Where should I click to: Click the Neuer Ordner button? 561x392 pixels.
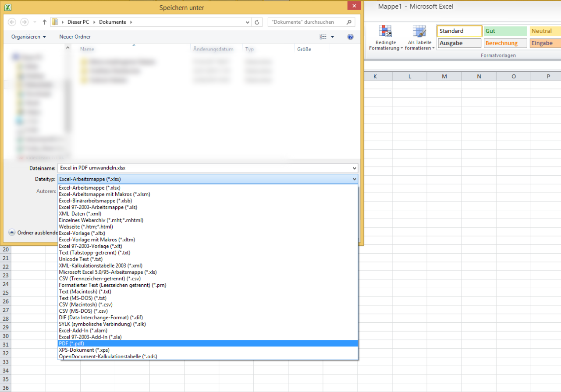[75, 37]
